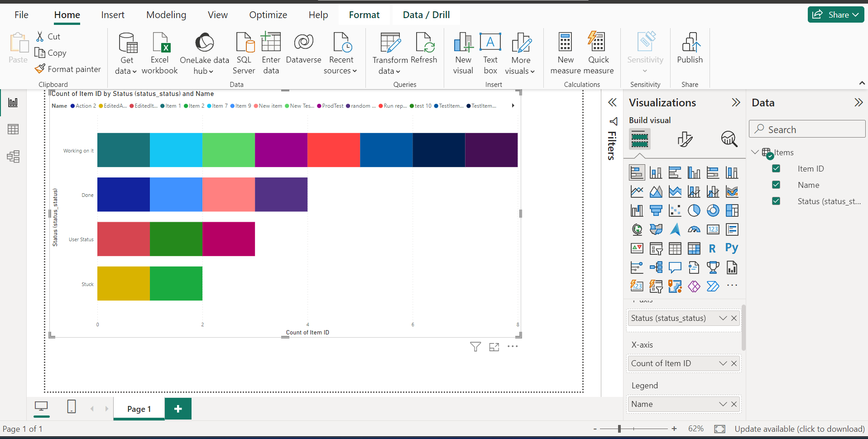
Task: Select the pie chart visualization icon
Action: [x=694, y=210]
